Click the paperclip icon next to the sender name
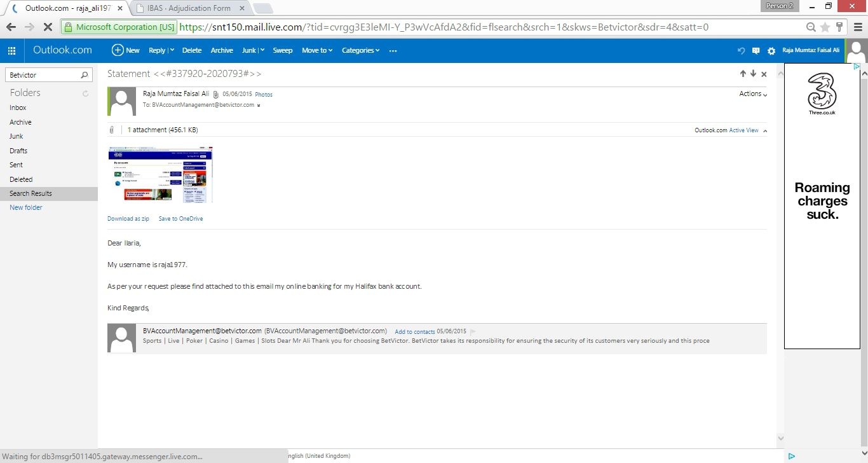The width and height of the screenshot is (868, 463). pos(215,94)
